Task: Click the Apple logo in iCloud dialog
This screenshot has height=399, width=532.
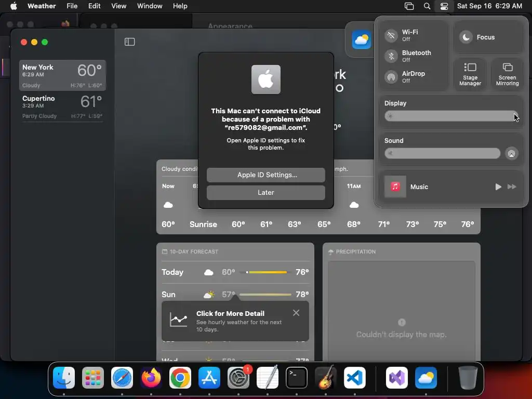Action: tap(265, 79)
